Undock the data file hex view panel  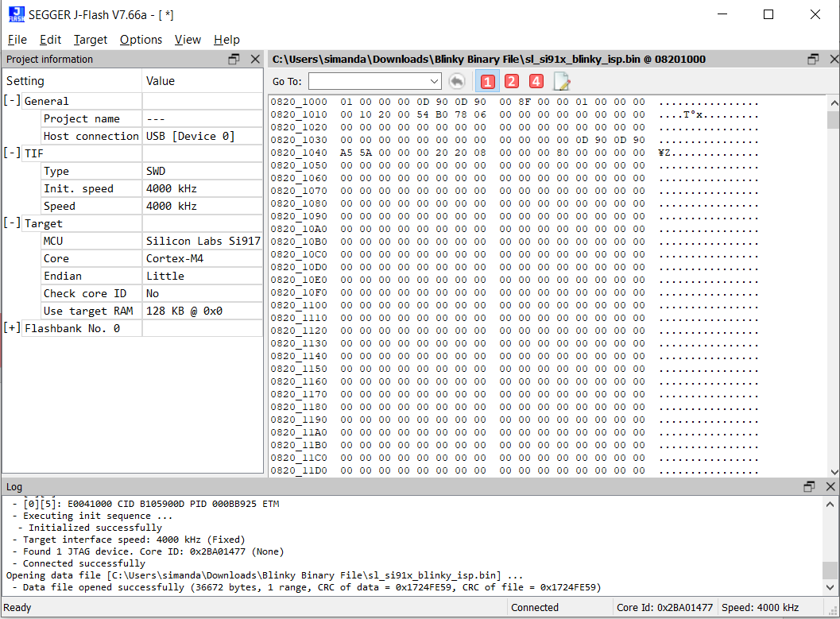tap(813, 59)
